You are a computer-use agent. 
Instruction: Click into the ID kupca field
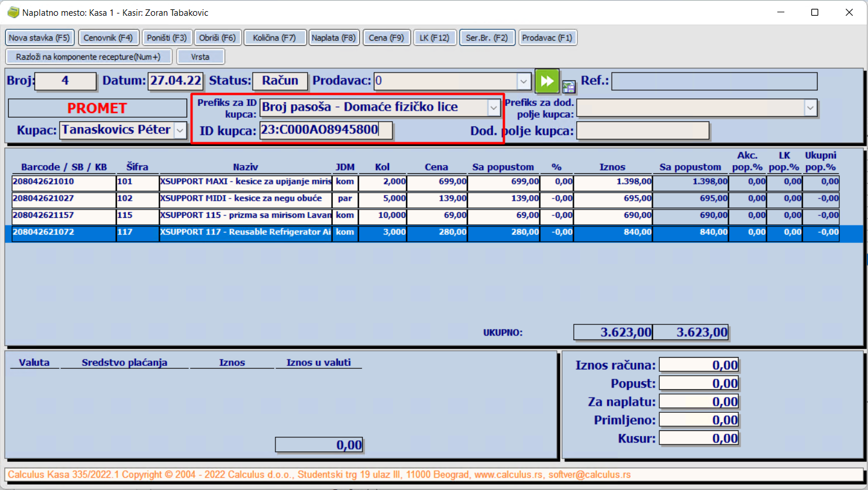pyautogui.click(x=326, y=130)
